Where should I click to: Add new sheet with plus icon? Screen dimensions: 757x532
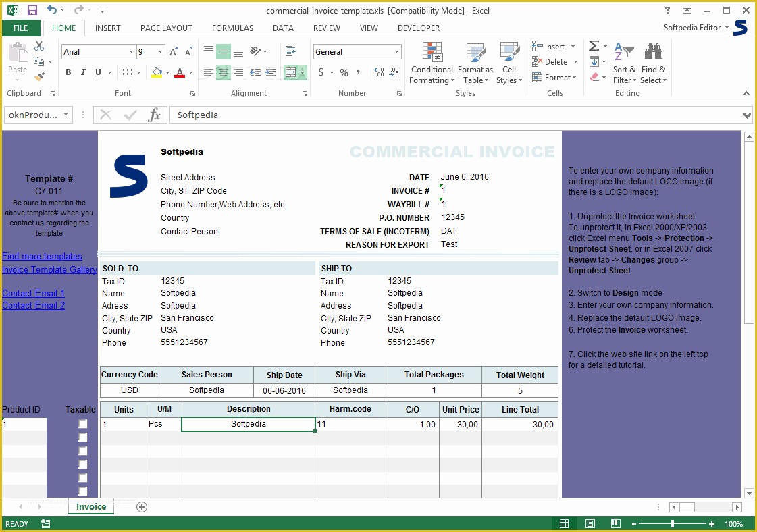[x=141, y=507]
